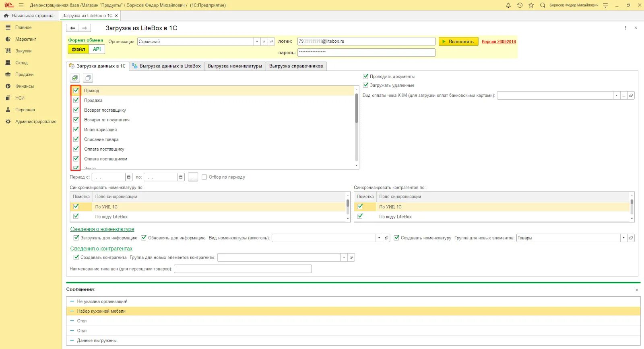Switch to Выгрузка справочников tab
644x349 pixels.
coord(296,66)
